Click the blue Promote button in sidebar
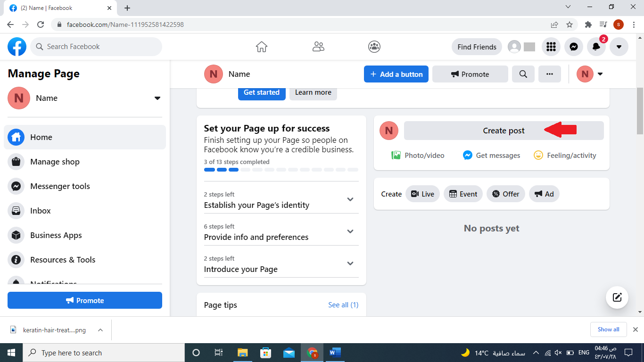 pos(85,300)
